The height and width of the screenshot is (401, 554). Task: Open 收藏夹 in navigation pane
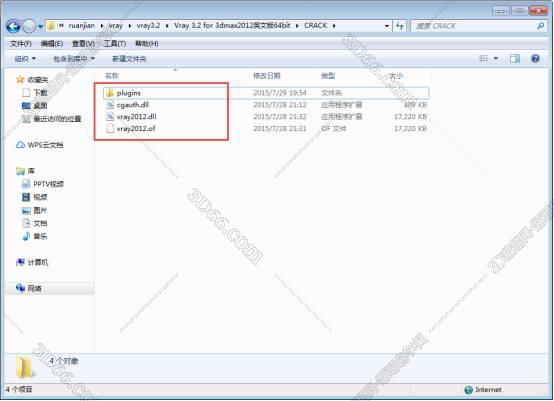click(37, 80)
